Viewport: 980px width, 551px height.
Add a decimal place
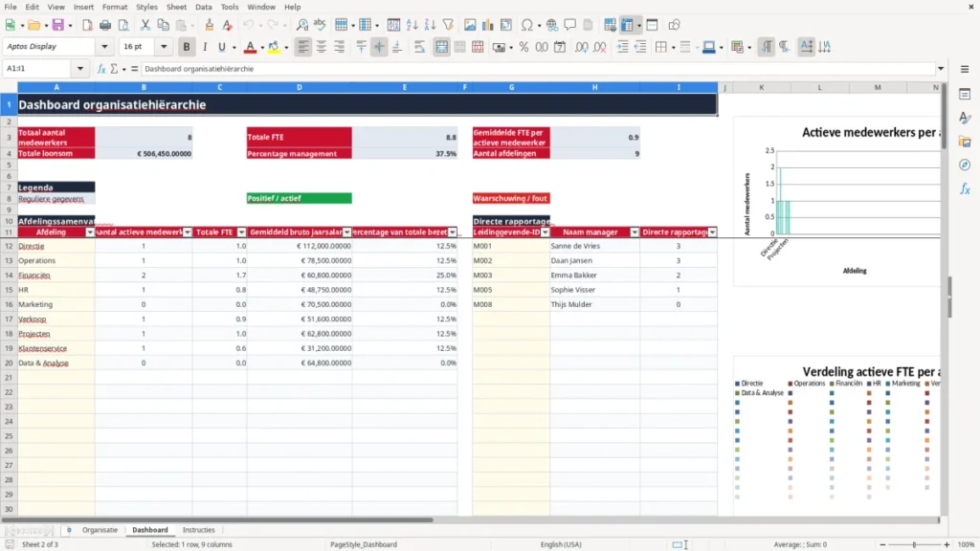[x=581, y=47]
